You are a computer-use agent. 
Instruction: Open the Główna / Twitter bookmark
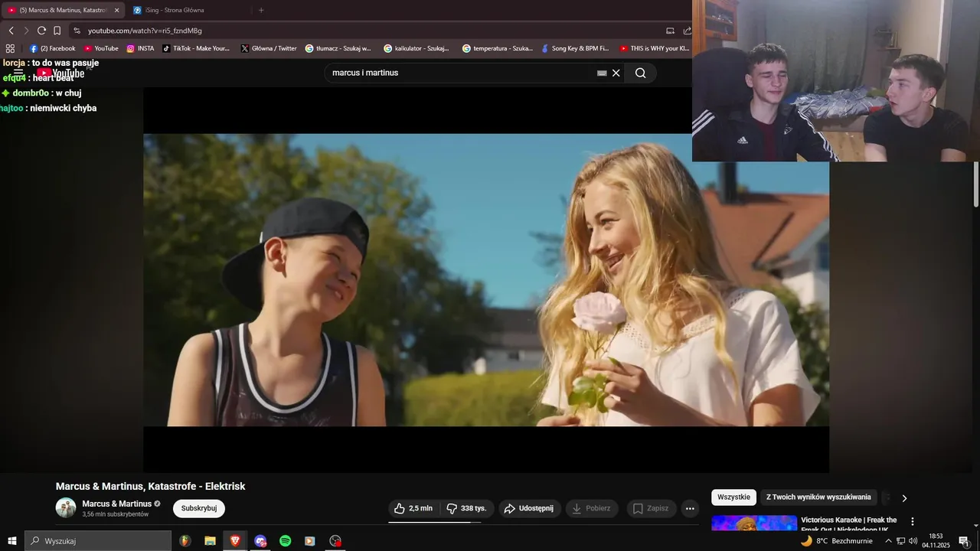[x=268, y=48]
